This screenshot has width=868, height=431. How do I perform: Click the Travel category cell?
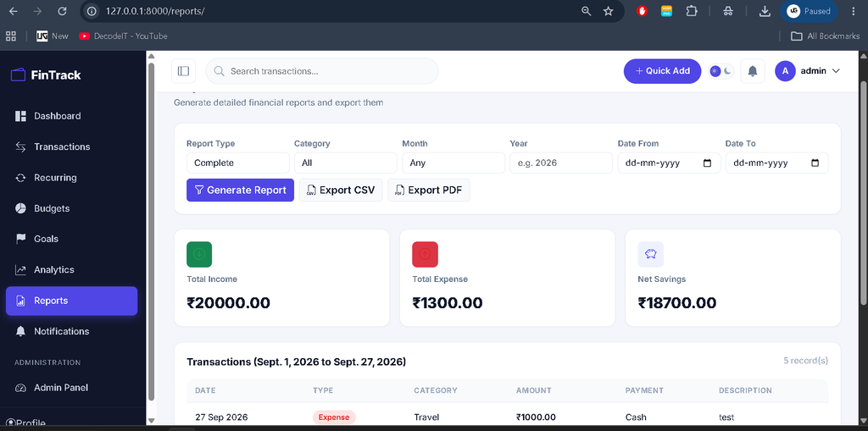(x=427, y=417)
